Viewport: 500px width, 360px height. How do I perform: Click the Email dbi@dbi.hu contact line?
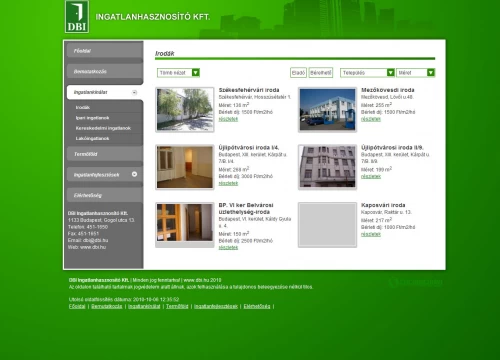[88, 240]
